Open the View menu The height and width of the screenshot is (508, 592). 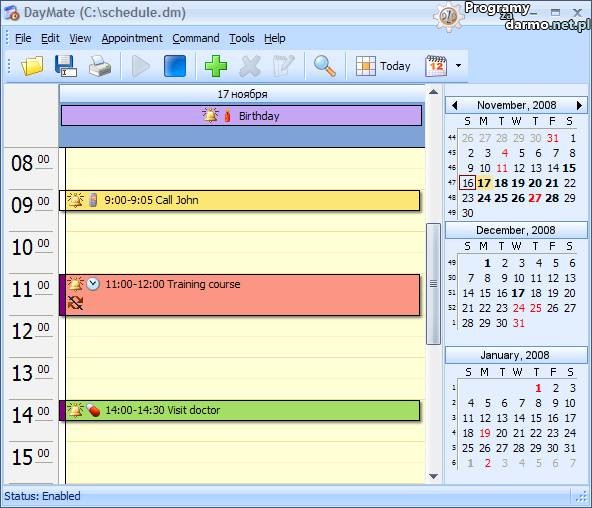coord(80,38)
